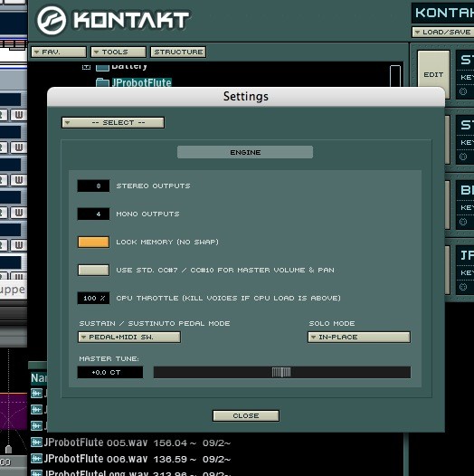Screen dimensions: 474x476
Task: Open the LOAD/SAVE menu
Action: click(442, 33)
